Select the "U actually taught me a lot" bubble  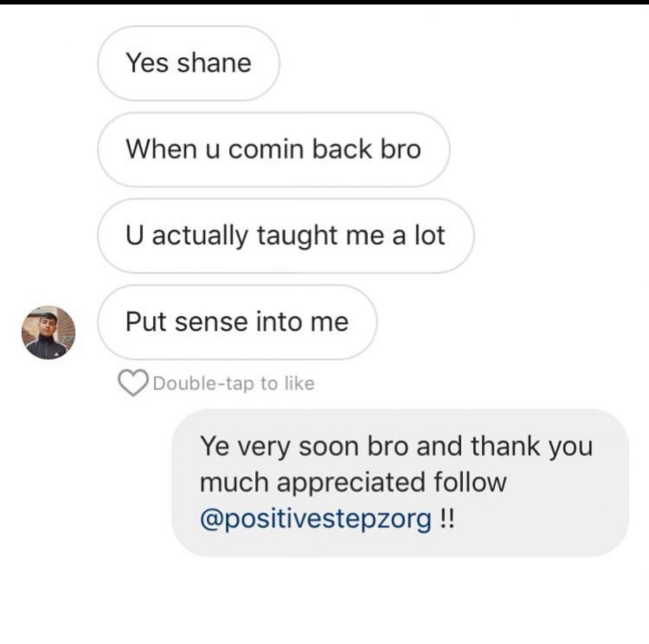(285, 236)
